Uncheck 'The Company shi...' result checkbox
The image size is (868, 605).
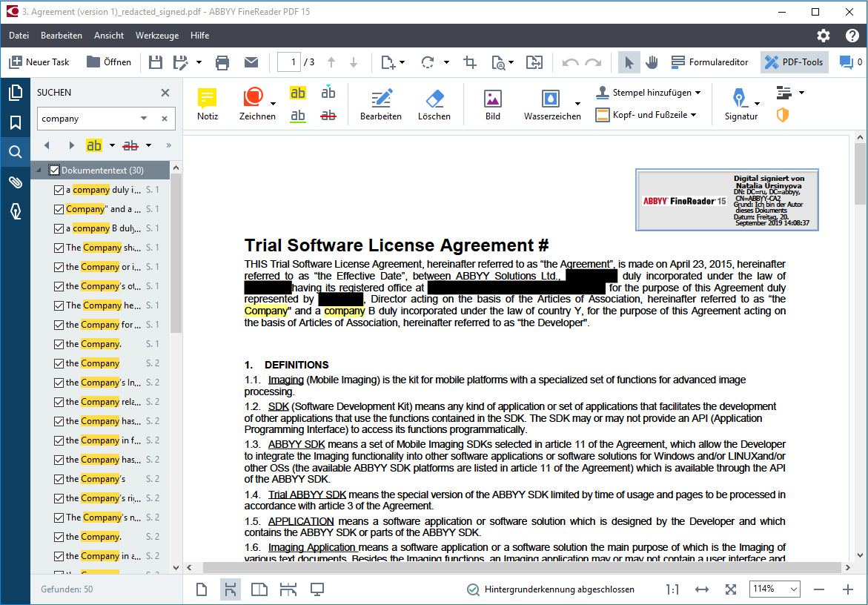click(x=59, y=248)
